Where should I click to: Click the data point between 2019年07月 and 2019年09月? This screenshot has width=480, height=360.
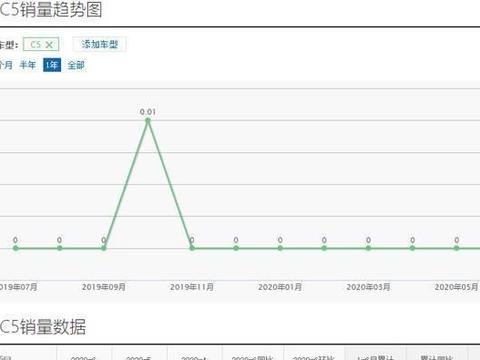tap(60, 248)
